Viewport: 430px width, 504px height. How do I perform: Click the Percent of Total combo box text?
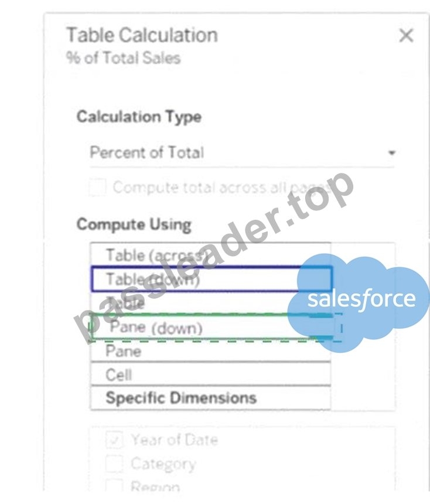pos(147,152)
